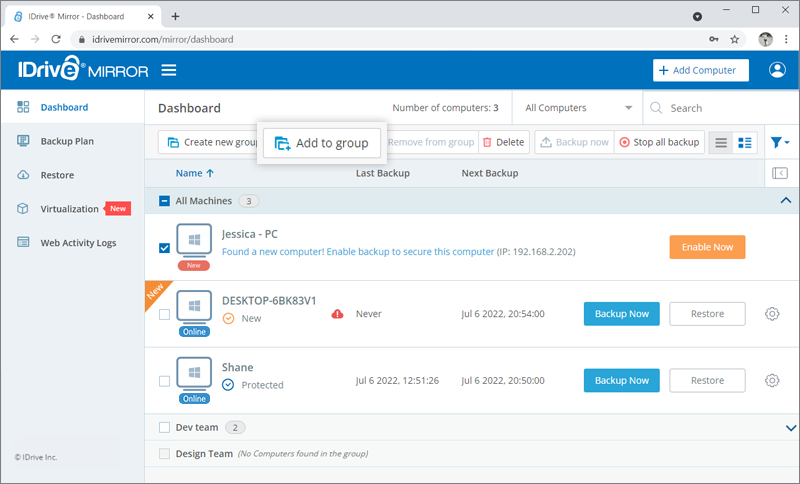Click the Search computers field

[725, 108]
